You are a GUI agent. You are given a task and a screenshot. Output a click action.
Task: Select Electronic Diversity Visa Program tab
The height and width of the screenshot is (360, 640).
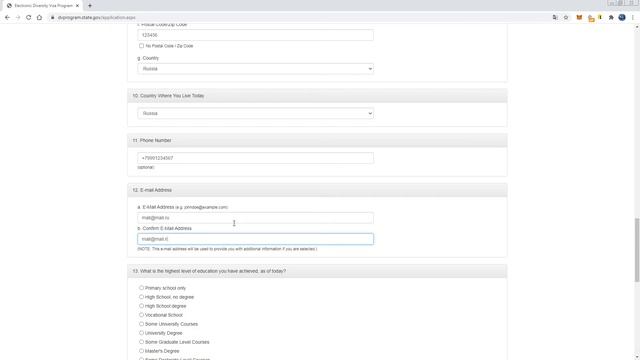coord(43,6)
